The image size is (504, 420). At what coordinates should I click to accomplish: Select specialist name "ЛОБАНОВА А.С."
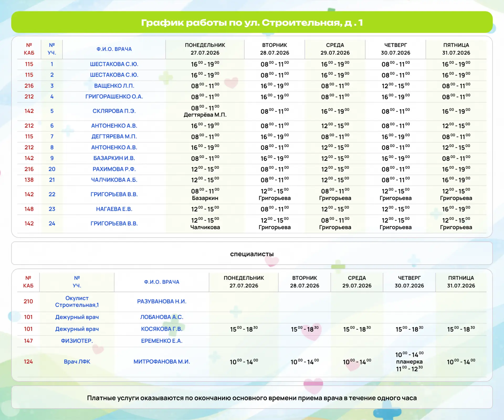tap(162, 317)
